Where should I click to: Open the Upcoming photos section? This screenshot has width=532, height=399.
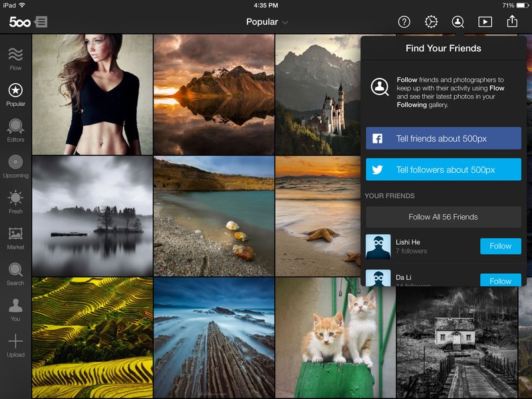[x=15, y=166]
